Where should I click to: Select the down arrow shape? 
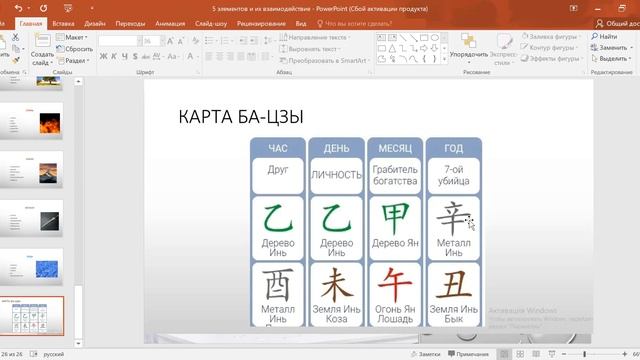coord(435,49)
